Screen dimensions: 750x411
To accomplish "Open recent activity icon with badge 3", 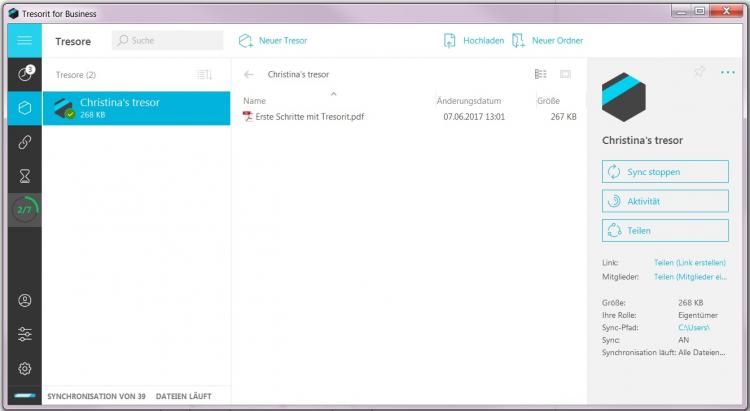I will pos(24,75).
